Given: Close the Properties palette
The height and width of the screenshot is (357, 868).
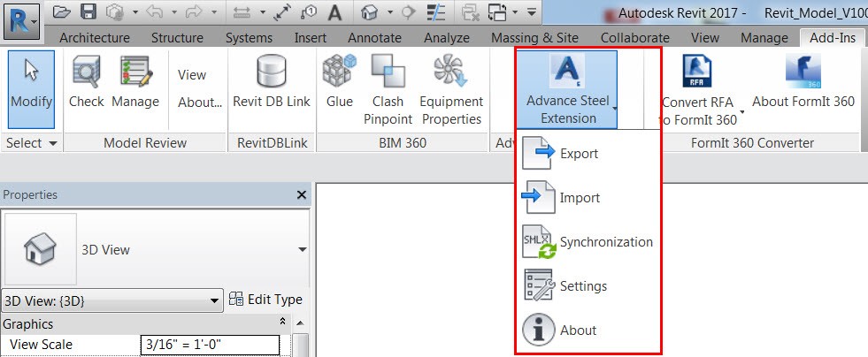Looking at the screenshot, I should pos(302,194).
